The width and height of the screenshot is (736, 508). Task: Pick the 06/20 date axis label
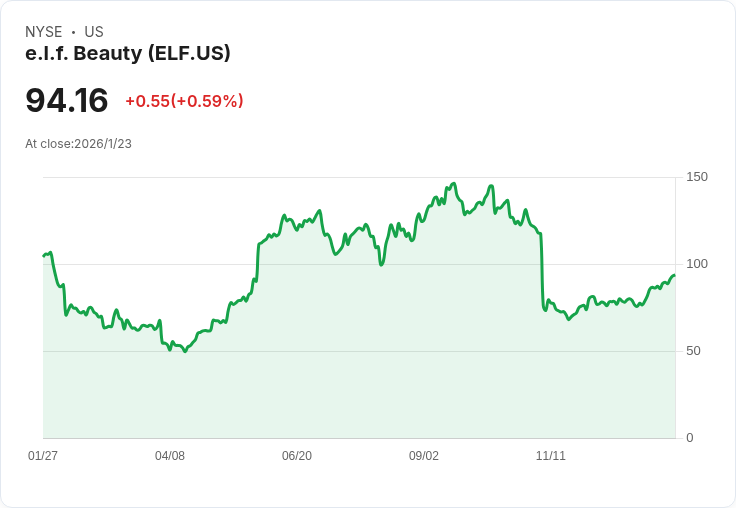point(297,456)
